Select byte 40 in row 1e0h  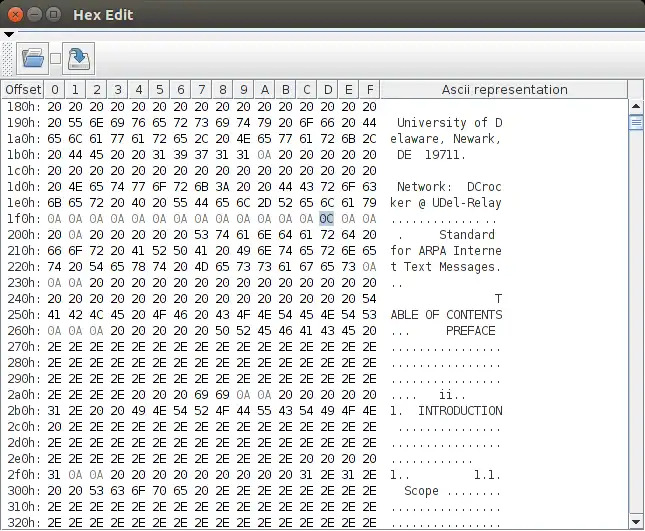tap(138, 203)
